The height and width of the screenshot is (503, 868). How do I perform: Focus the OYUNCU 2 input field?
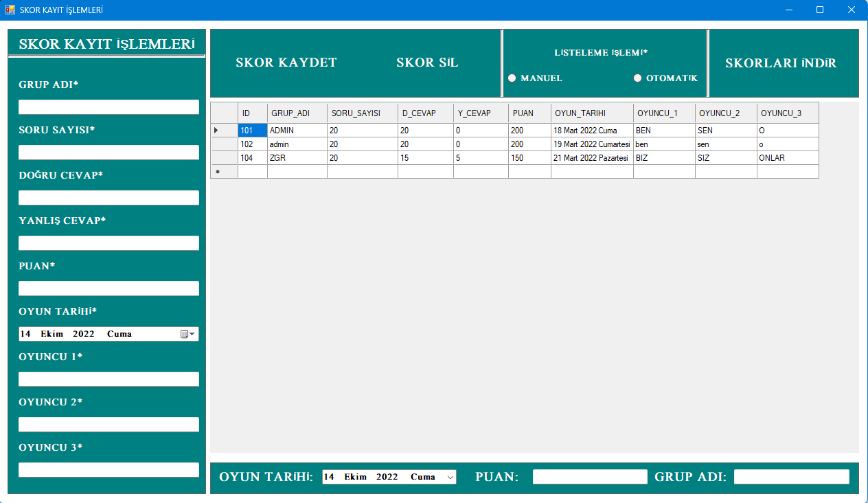point(108,425)
